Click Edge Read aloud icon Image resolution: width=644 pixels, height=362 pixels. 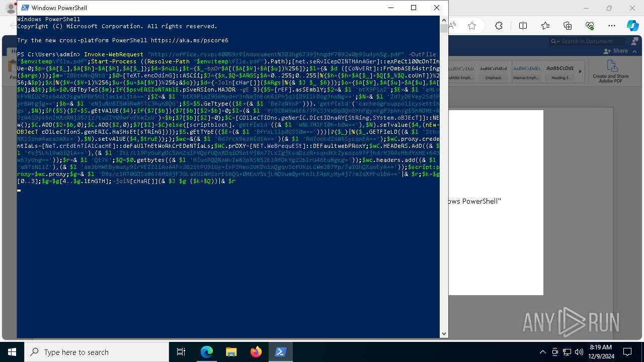click(453, 26)
